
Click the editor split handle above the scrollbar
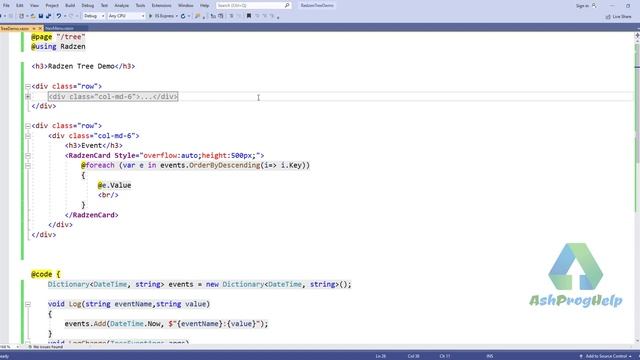coord(637,36)
